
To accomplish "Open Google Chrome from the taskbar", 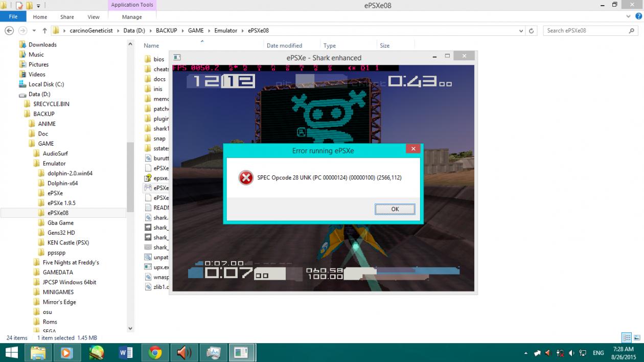I will point(155,352).
